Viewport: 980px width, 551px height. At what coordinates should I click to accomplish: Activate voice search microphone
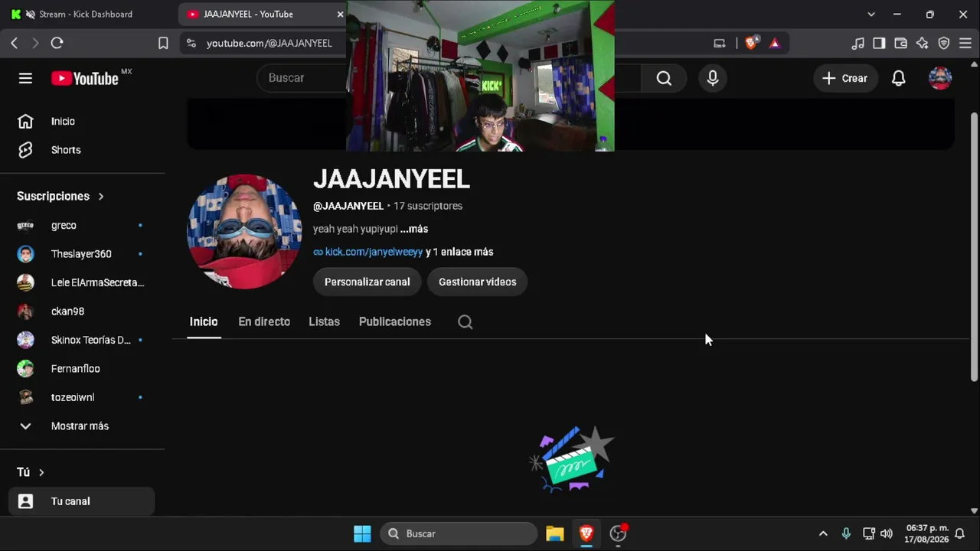point(713,78)
